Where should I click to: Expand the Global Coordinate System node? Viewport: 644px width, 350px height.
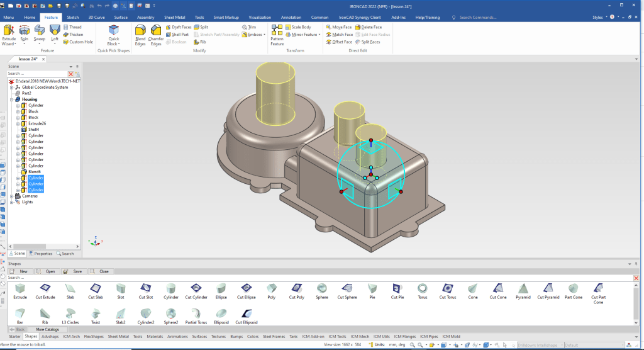click(12, 87)
